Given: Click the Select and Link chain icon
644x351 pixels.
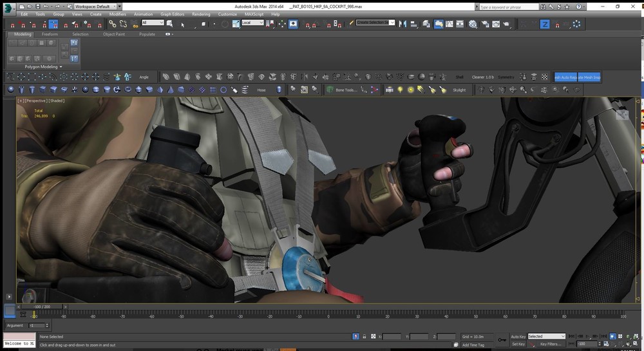Looking at the screenshot, I should tap(111, 24).
